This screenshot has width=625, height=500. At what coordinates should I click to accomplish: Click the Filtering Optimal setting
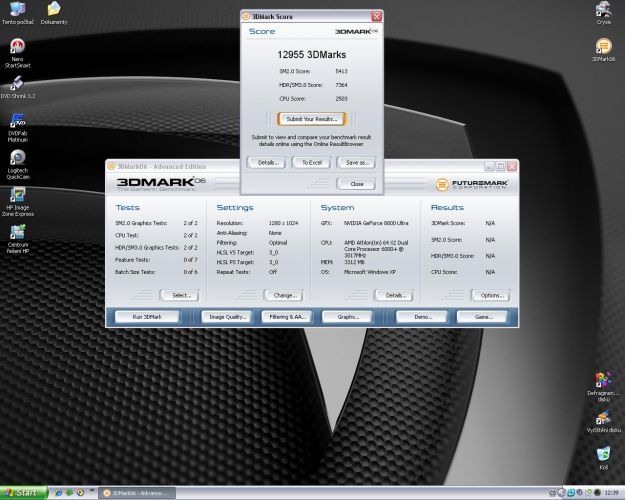(252, 243)
